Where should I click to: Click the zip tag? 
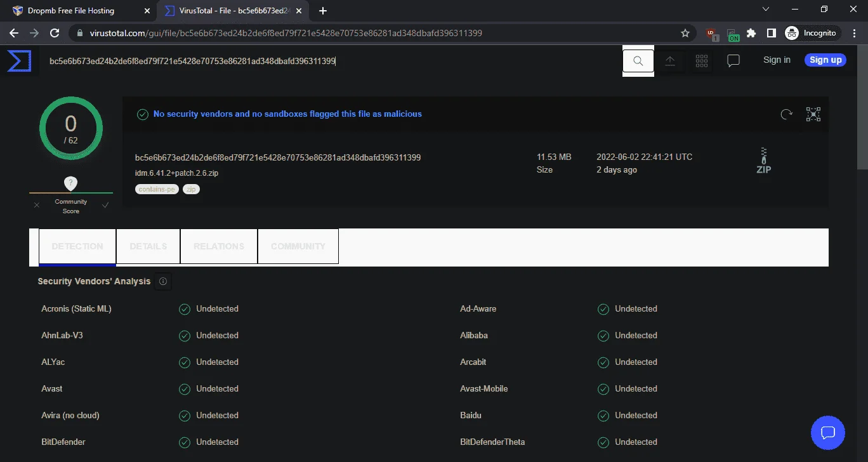point(191,189)
